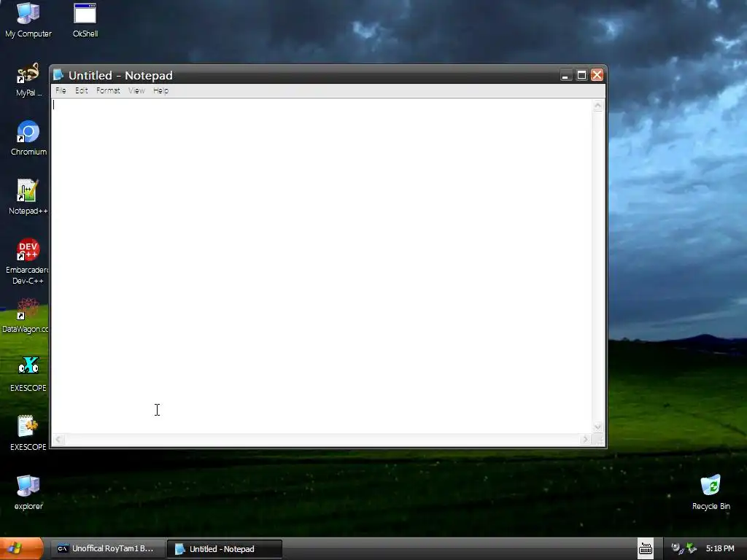Open the Help menu in Notepad
The height and width of the screenshot is (560, 747).
click(160, 90)
